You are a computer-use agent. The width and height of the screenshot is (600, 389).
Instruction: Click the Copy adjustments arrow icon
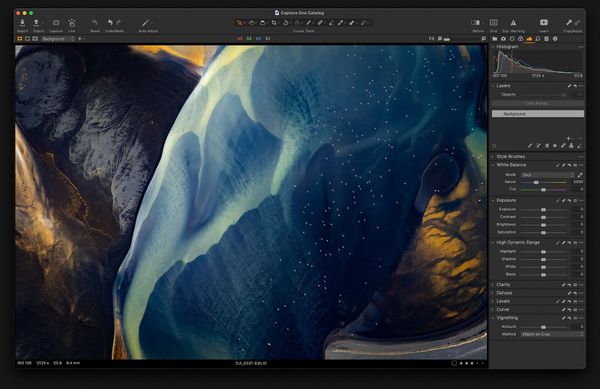[x=569, y=23]
